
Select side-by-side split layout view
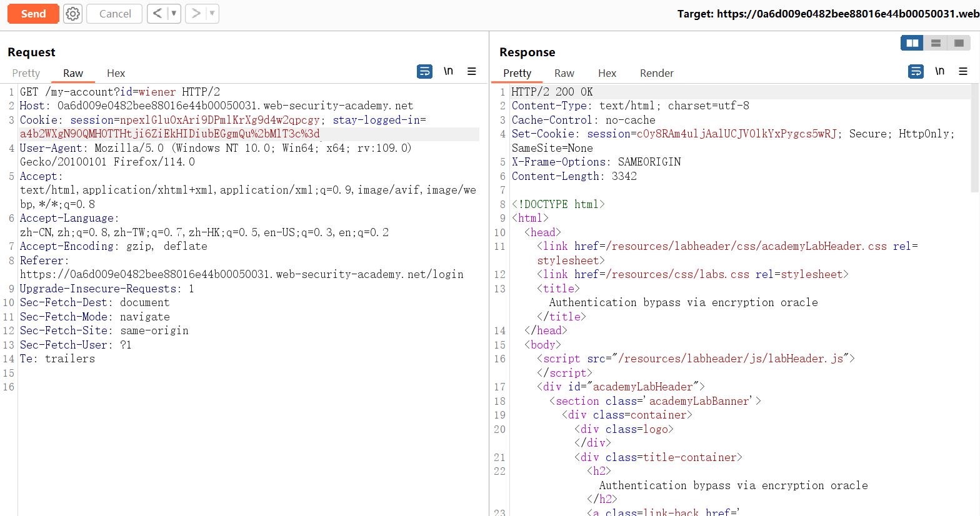pyautogui.click(x=912, y=43)
